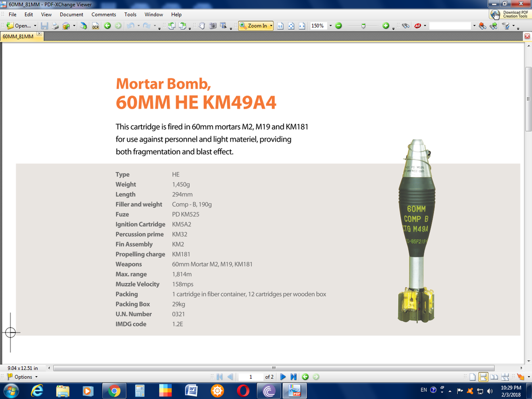The width and height of the screenshot is (532, 399).
Task: Click the scan to PDF icon
Action: pyautogui.click(x=84, y=26)
